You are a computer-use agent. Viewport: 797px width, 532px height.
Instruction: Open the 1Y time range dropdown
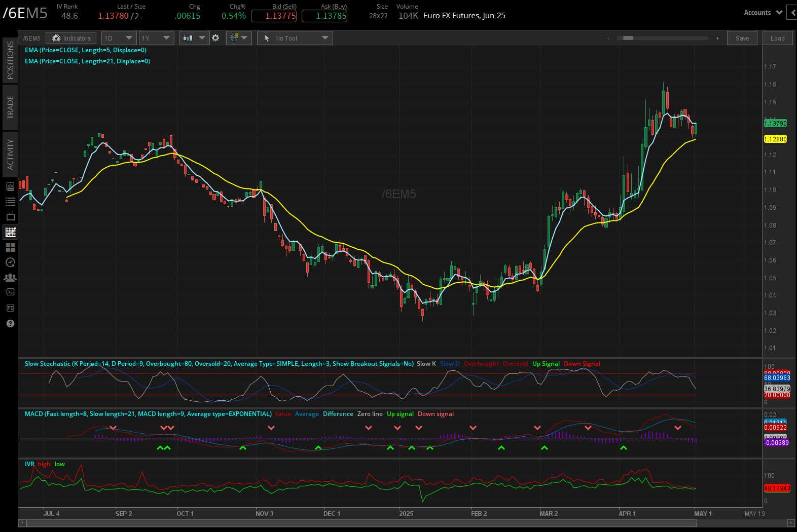[156, 38]
